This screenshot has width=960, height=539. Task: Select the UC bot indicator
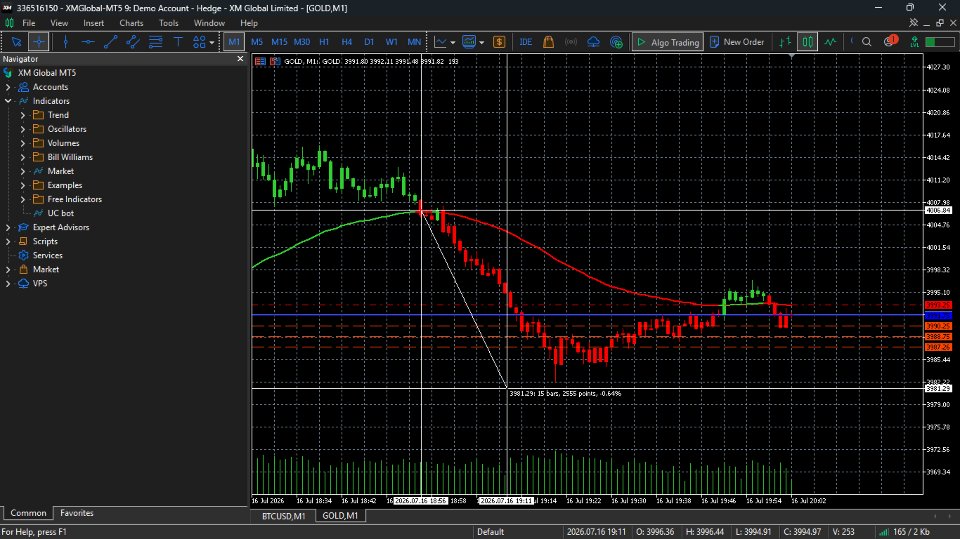tap(60, 213)
